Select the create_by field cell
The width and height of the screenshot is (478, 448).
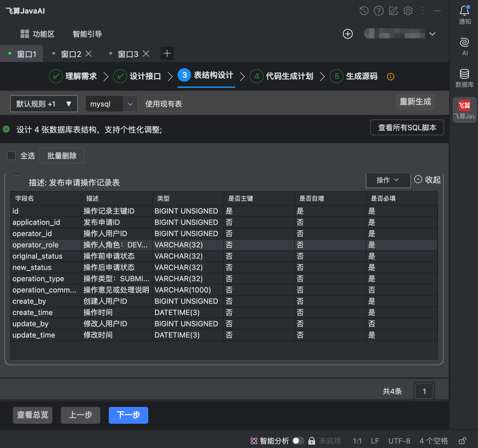(x=46, y=301)
